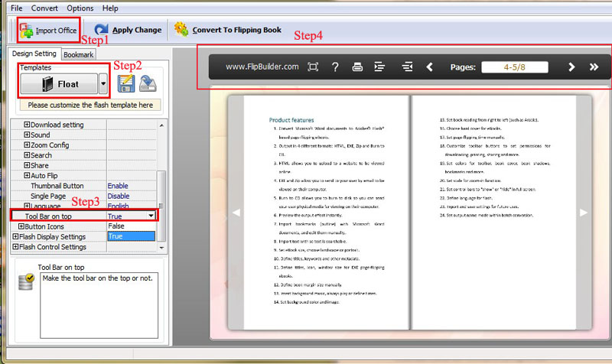Click the right page of the flipbook
The width and height of the screenshot is (612, 364).
coord(493,213)
